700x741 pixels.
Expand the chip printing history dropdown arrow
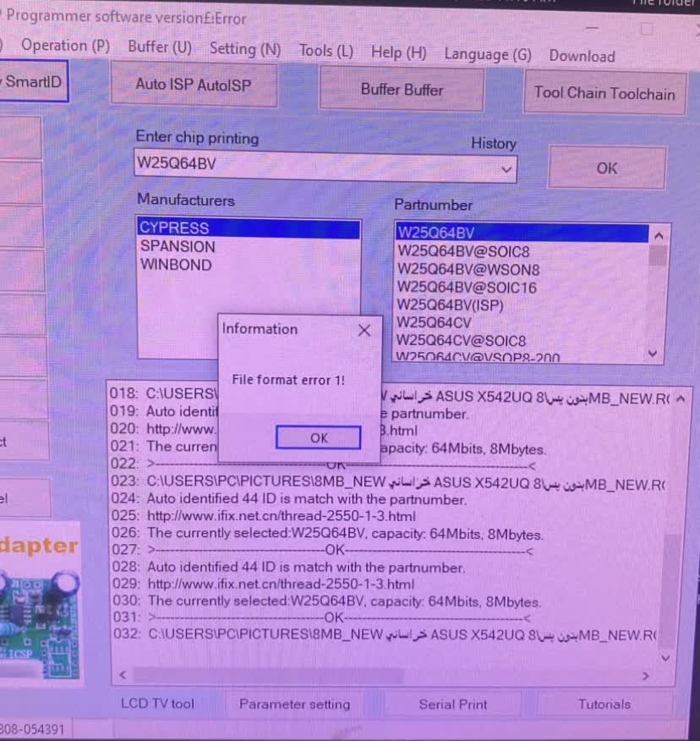pyautogui.click(x=506, y=169)
